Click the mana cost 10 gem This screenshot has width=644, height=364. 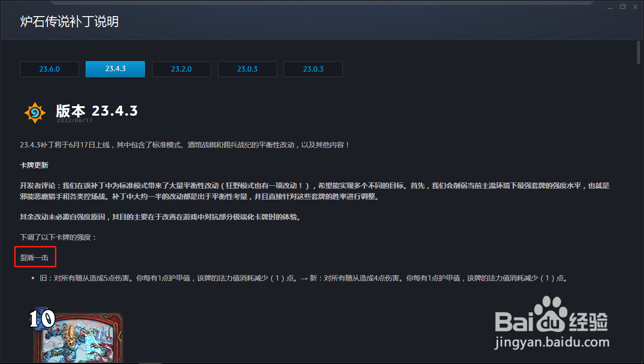point(42,319)
